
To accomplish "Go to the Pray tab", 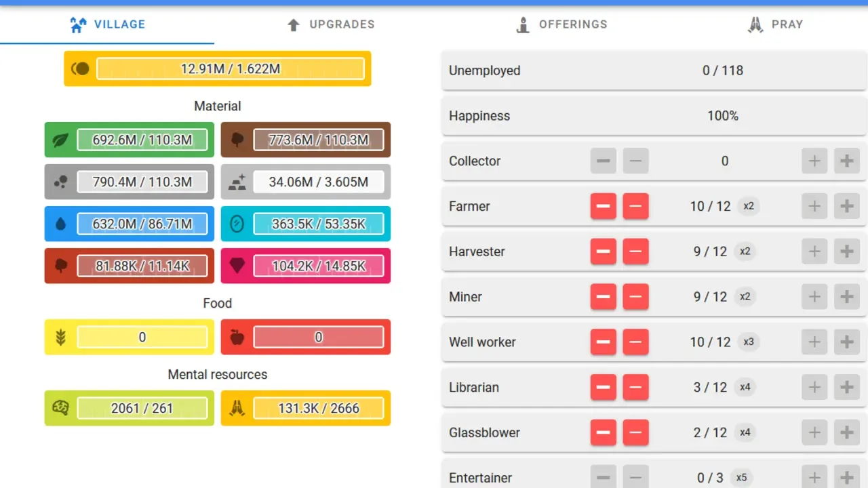I will pos(775,24).
